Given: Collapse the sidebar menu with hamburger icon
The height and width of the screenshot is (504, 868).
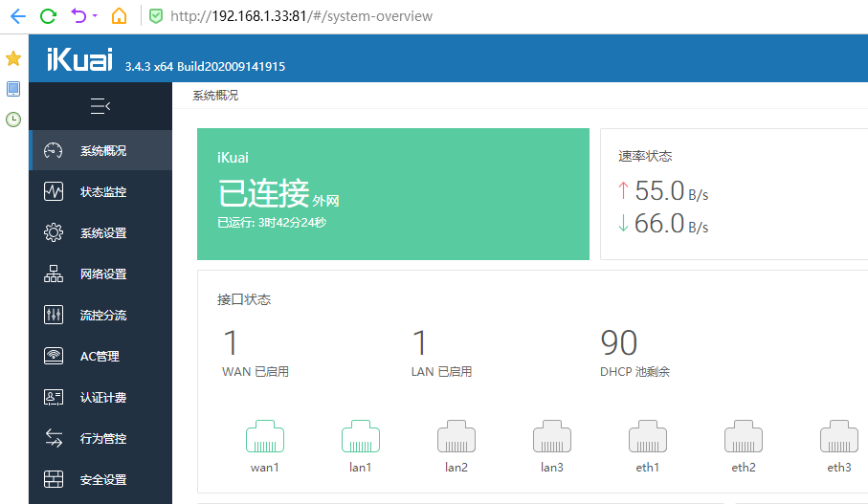Looking at the screenshot, I should point(100,105).
